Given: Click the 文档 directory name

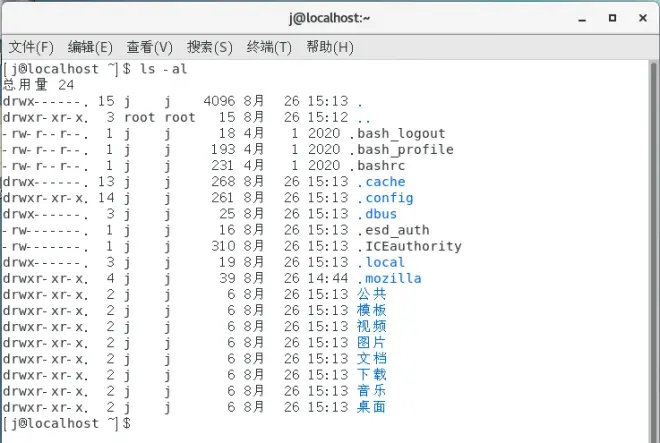Looking at the screenshot, I should pyautogui.click(x=372, y=359).
